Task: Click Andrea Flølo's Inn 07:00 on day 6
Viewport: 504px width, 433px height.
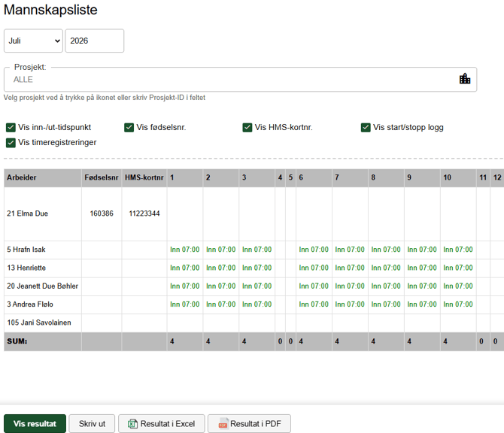Action: (x=314, y=304)
